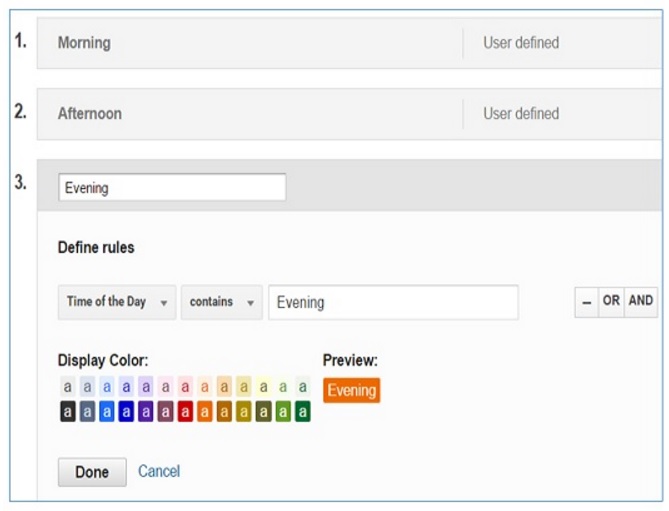Click the rule value field containing Evening
This screenshot has height=511, width=669.
point(392,302)
